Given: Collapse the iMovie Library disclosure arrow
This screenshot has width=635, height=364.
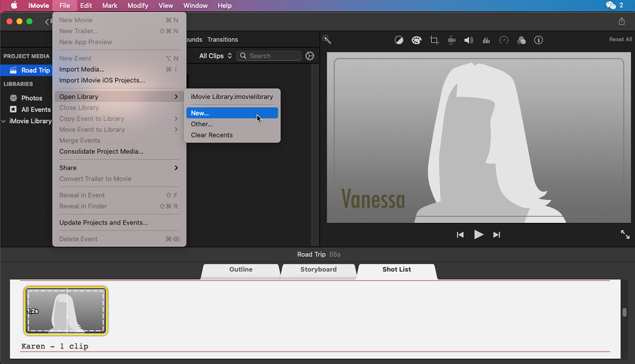Looking at the screenshot, I should (4, 121).
